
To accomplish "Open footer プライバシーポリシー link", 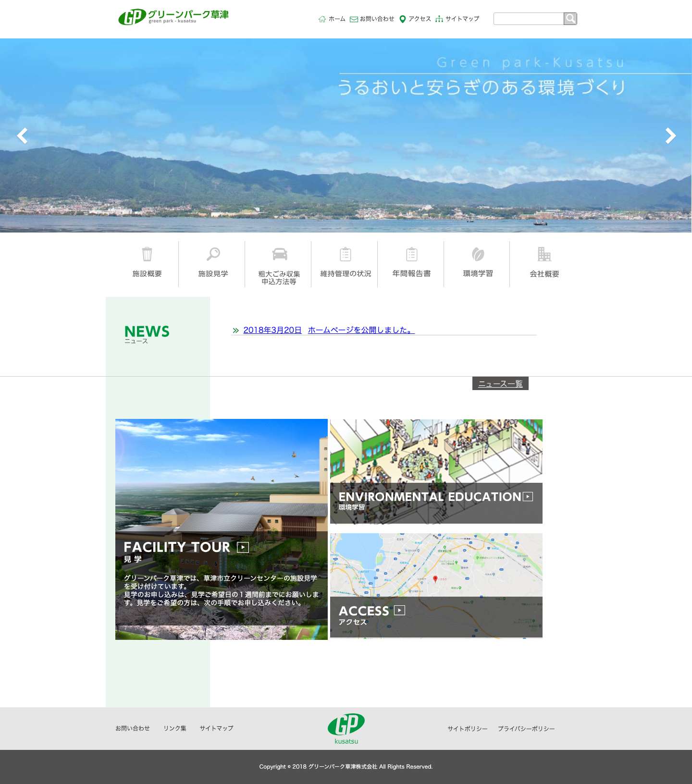I will [x=526, y=729].
